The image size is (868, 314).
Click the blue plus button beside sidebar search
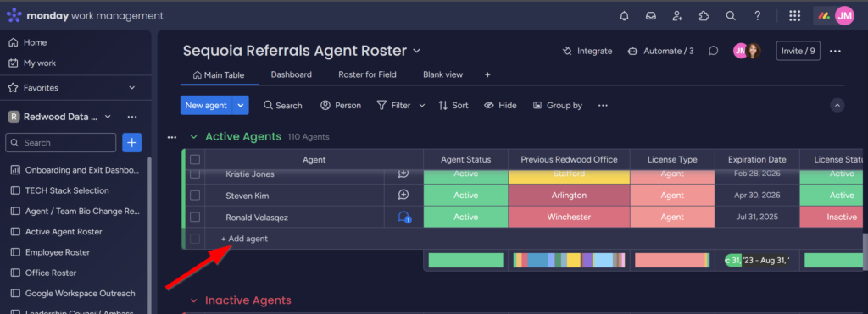click(x=131, y=143)
